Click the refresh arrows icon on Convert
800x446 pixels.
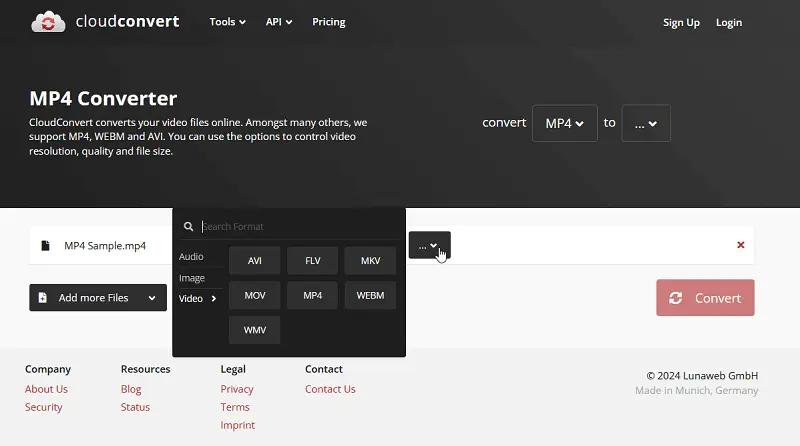(676, 298)
